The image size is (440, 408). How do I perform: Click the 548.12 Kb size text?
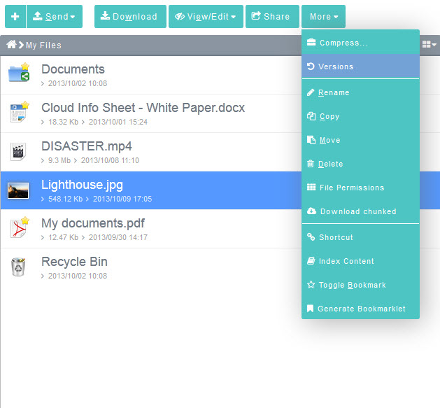(65, 199)
